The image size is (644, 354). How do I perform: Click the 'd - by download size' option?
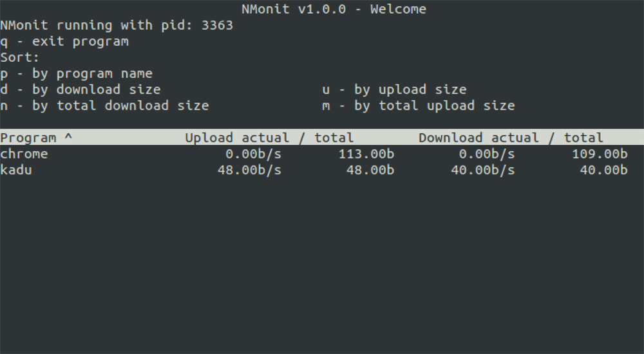click(x=80, y=89)
